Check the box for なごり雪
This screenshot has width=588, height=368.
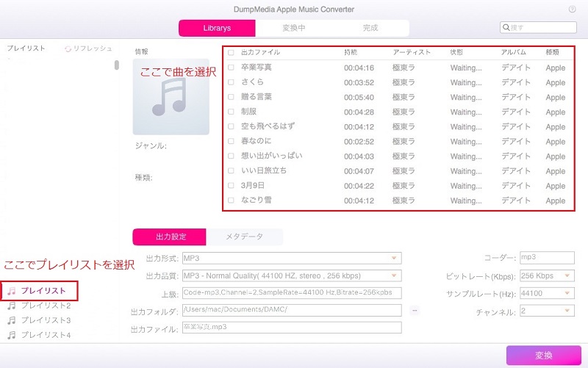[231, 200]
